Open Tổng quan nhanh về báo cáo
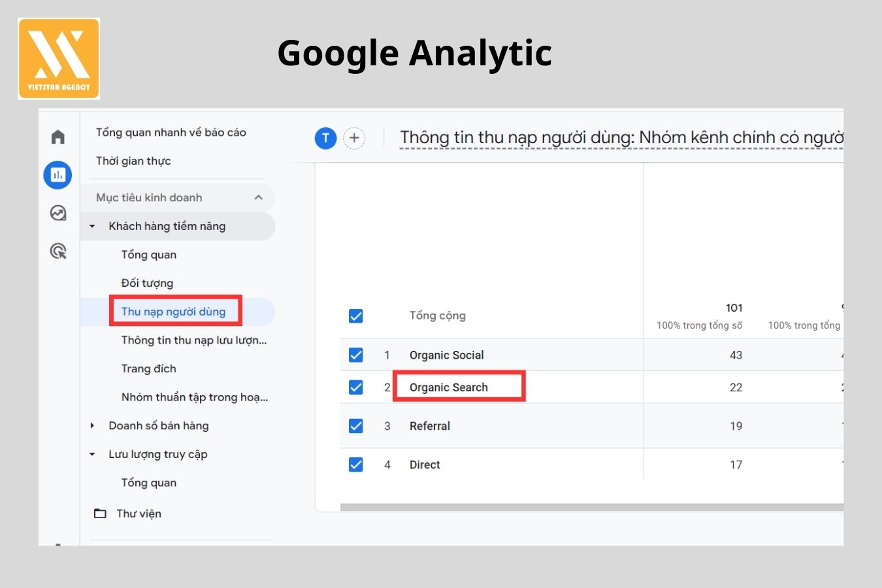This screenshot has height=588, width=882. 171,132
